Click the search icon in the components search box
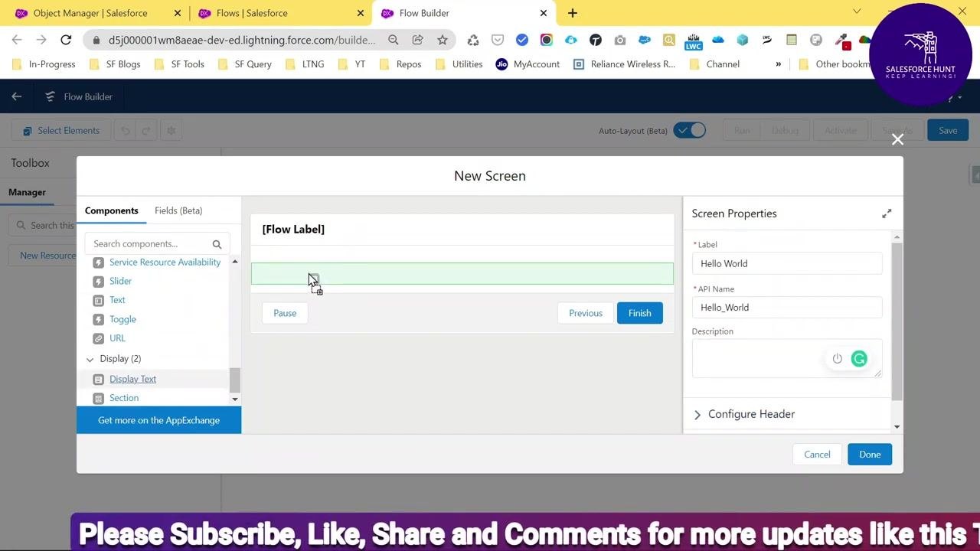Viewport: 980px width, 551px height. pyautogui.click(x=217, y=244)
